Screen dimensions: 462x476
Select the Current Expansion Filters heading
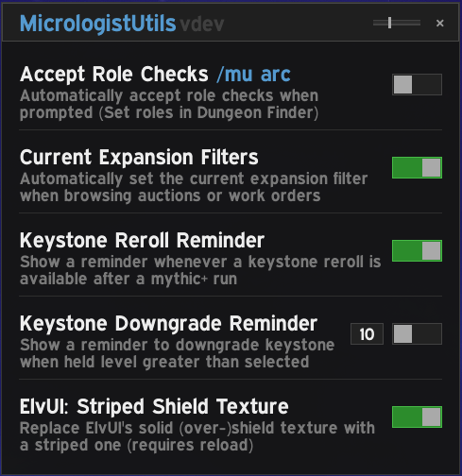[x=139, y=158]
